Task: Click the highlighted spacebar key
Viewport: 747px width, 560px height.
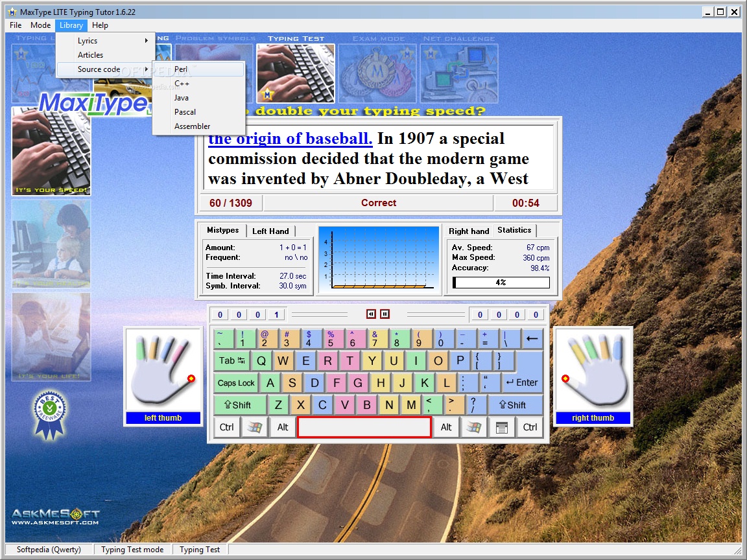Action: [x=364, y=427]
